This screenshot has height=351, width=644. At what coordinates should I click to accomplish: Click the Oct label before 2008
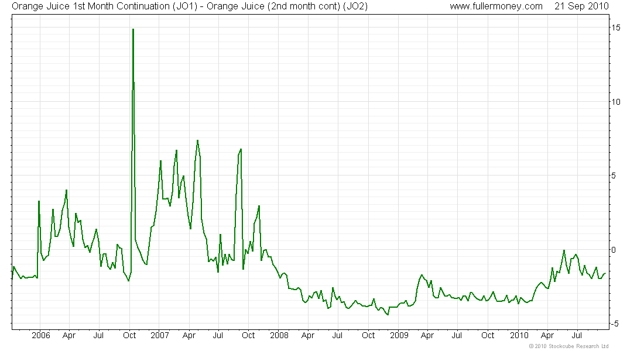(248, 335)
